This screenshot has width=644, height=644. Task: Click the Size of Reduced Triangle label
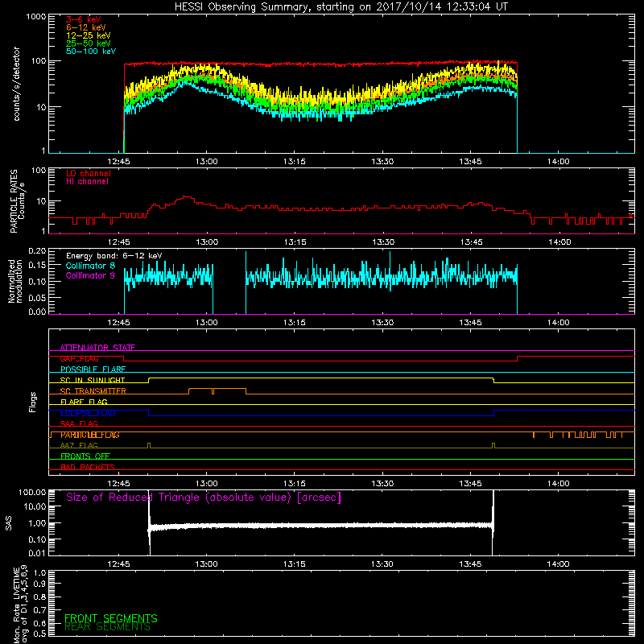[x=204, y=497]
